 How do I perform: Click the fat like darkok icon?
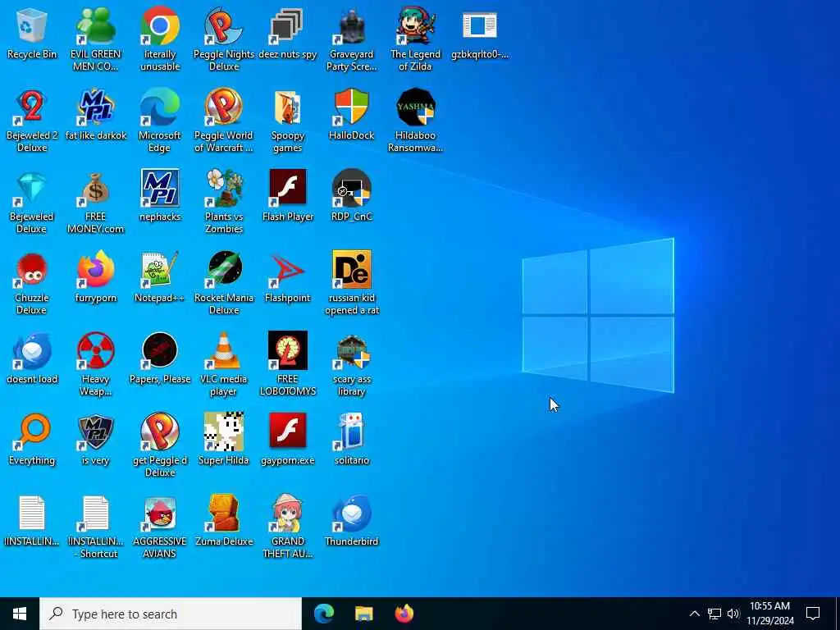95,107
